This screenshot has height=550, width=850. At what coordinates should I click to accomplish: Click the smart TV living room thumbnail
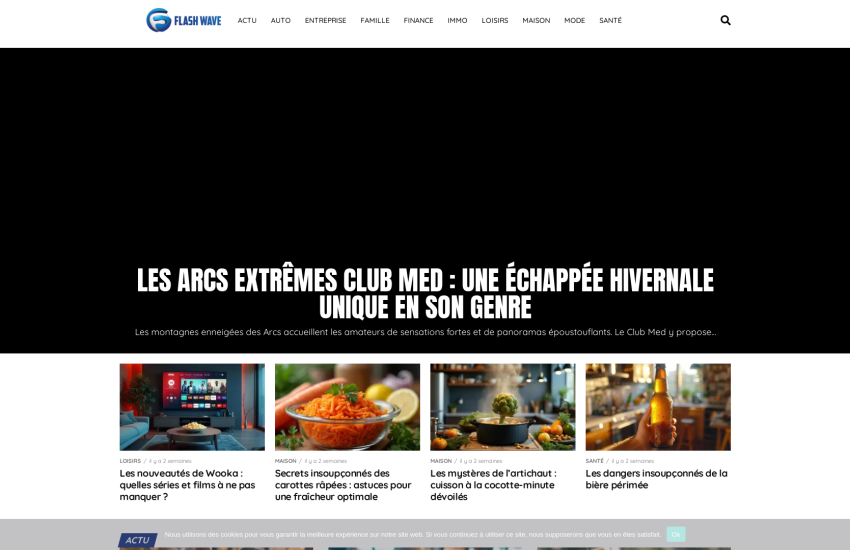192,407
